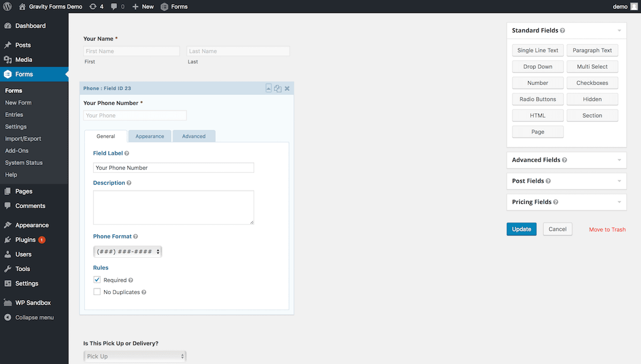The width and height of the screenshot is (641, 364).
Task: Click the First Name input
Action: pos(131,51)
